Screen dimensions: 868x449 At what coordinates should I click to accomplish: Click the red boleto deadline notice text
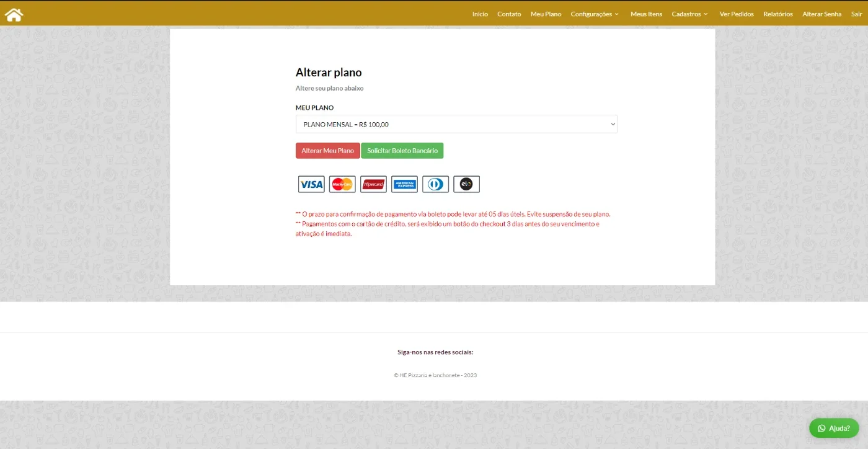pyautogui.click(x=453, y=214)
